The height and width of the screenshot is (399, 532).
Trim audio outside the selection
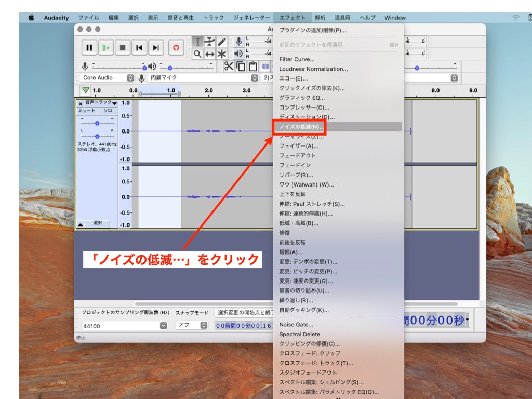pyautogui.click(x=265, y=66)
